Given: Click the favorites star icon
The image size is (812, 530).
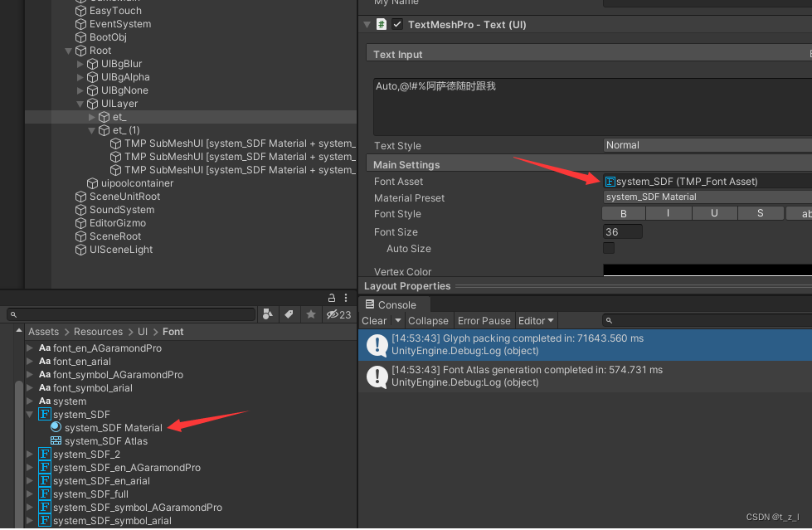Looking at the screenshot, I should point(311,314).
